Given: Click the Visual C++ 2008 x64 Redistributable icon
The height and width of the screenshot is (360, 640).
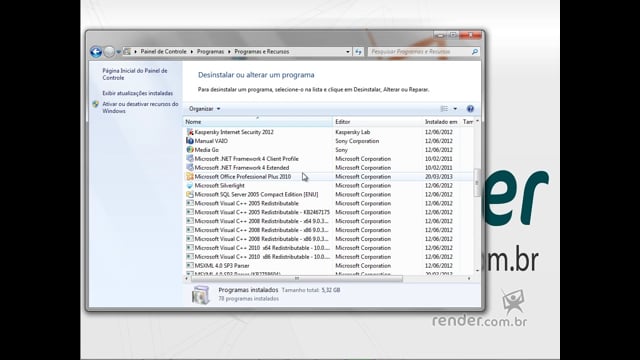Looking at the screenshot, I should click(190, 221).
